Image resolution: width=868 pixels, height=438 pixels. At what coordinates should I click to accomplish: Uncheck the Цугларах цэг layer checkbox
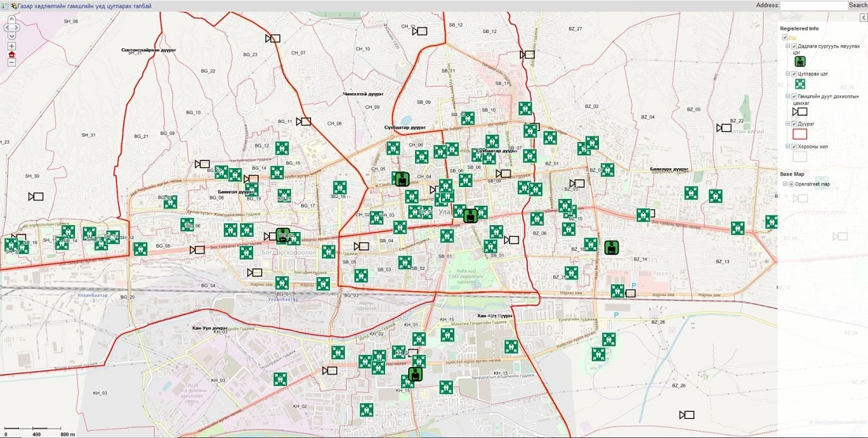[794, 73]
